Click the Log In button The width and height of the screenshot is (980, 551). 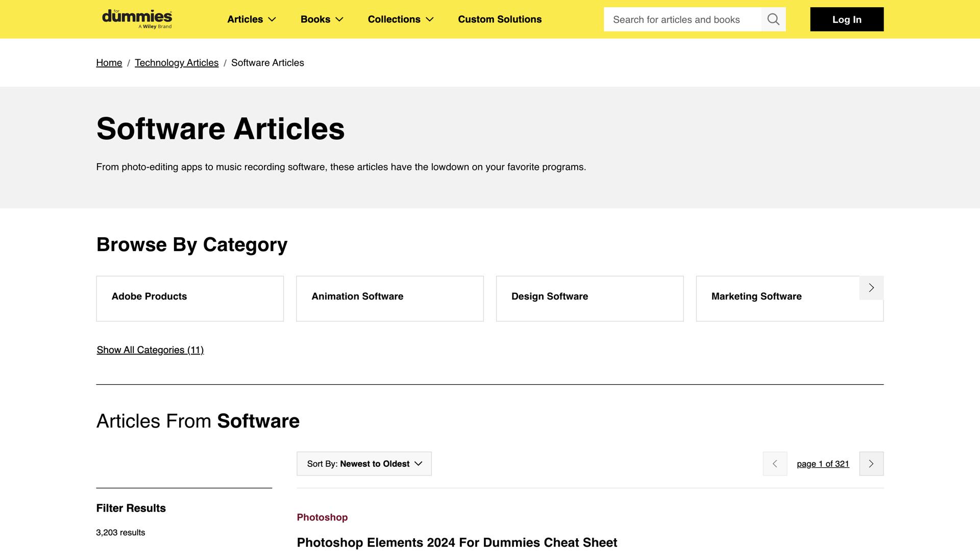pos(847,19)
